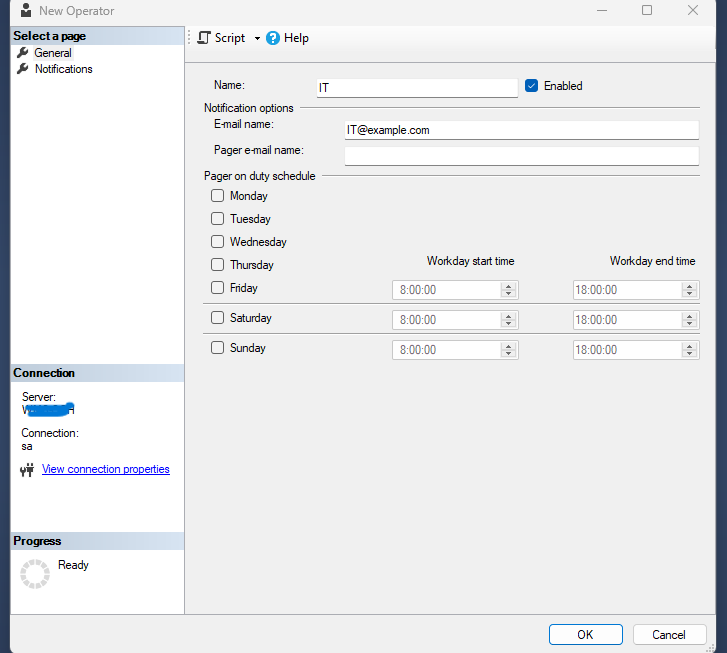727x653 pixels.
Task: Check the Monday pager duty checkbox
Action: tap(217, 196)
